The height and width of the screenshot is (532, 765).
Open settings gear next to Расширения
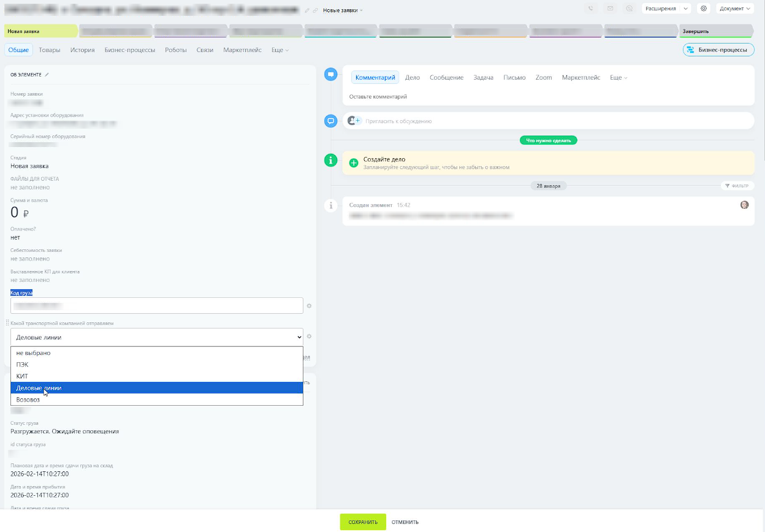click(x=704, y=9)
